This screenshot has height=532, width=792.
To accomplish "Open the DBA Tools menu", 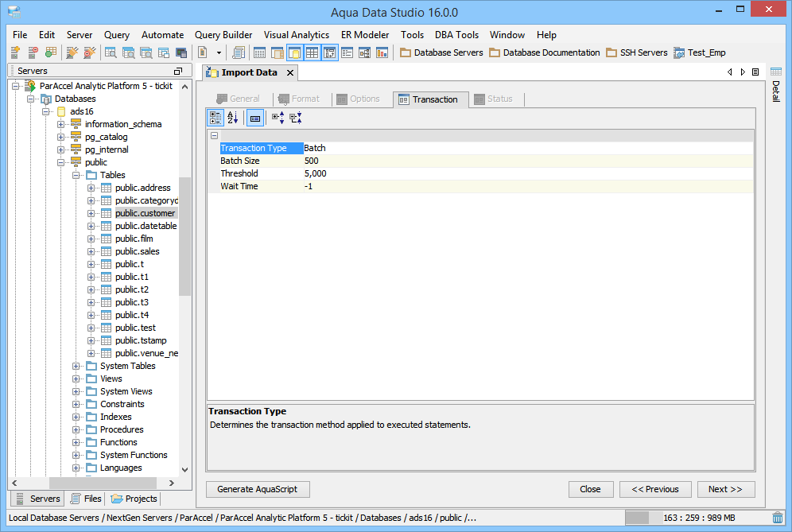I will coord(456,35).
